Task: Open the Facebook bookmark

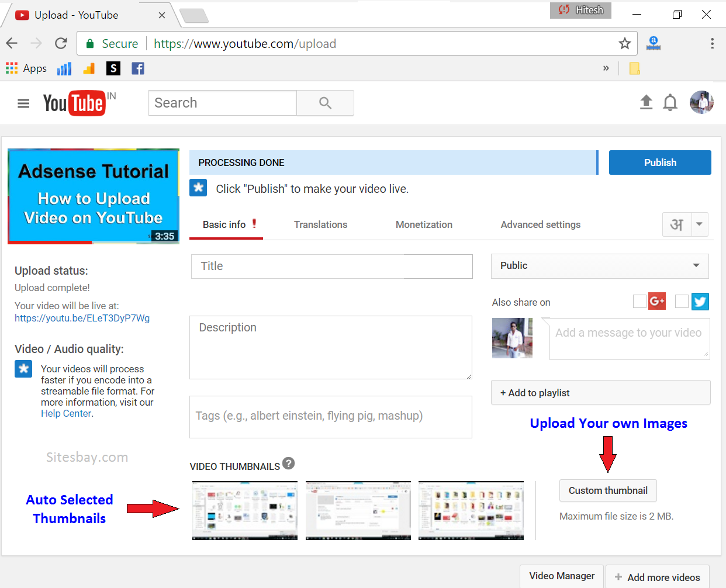Action: 138,68
